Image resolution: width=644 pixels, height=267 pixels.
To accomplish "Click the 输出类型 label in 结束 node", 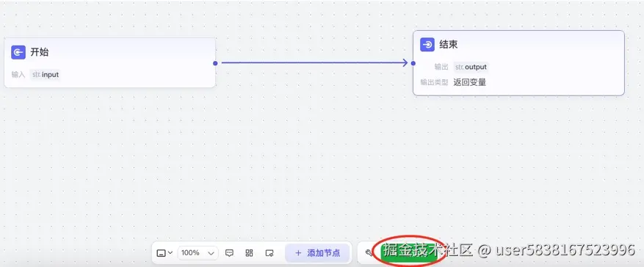I will click(434, 82).
